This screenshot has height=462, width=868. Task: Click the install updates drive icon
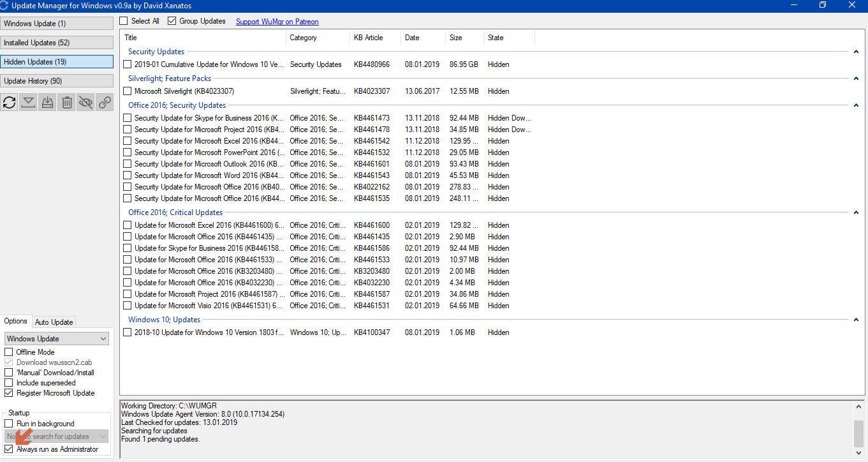[47, 102]
